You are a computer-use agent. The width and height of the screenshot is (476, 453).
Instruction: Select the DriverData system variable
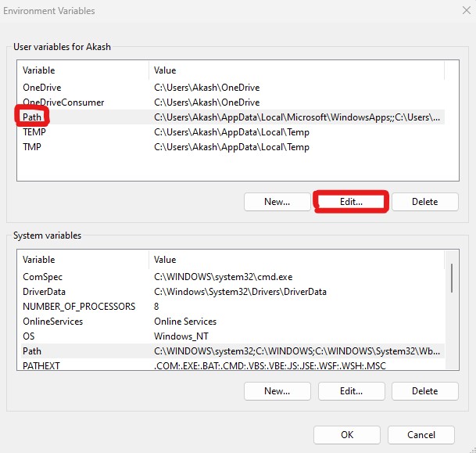tap(45, 292)
